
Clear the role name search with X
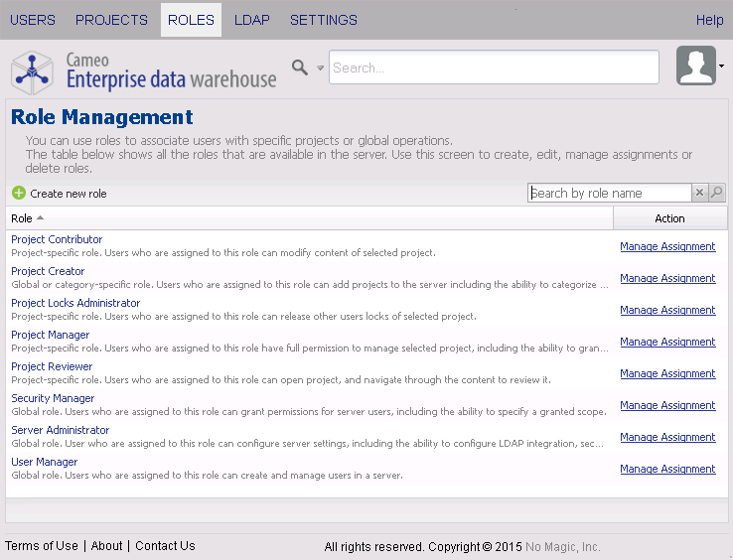tap(699, 193)
